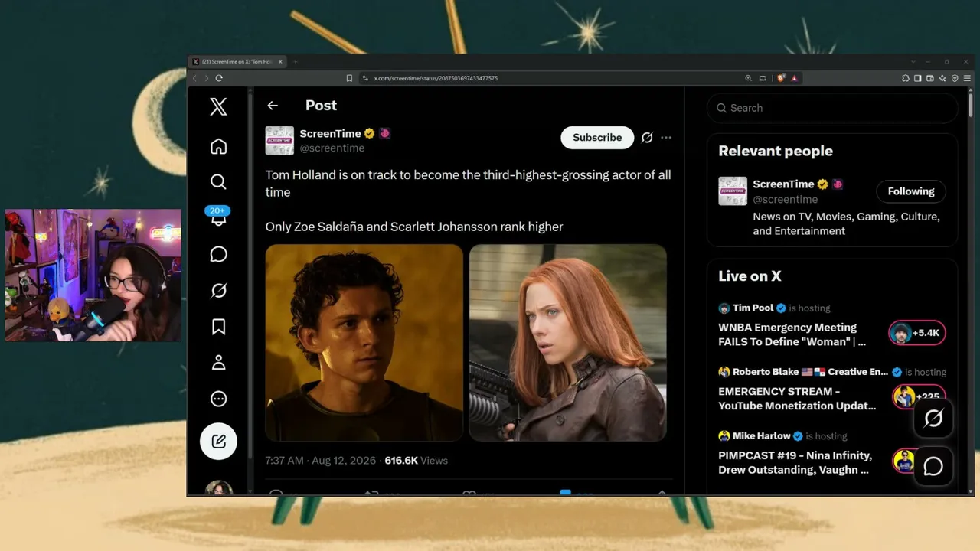The height and width of the screenshot is (551, 980).
Task: Go forward with the browser forward arrow
Action: 206,78
